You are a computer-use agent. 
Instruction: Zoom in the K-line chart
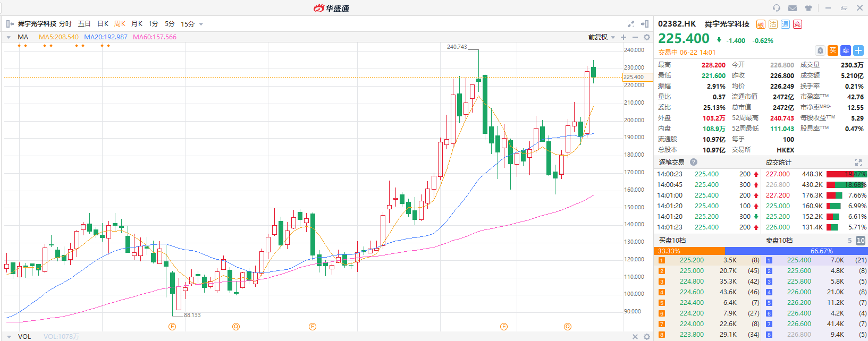click(623, 37)
